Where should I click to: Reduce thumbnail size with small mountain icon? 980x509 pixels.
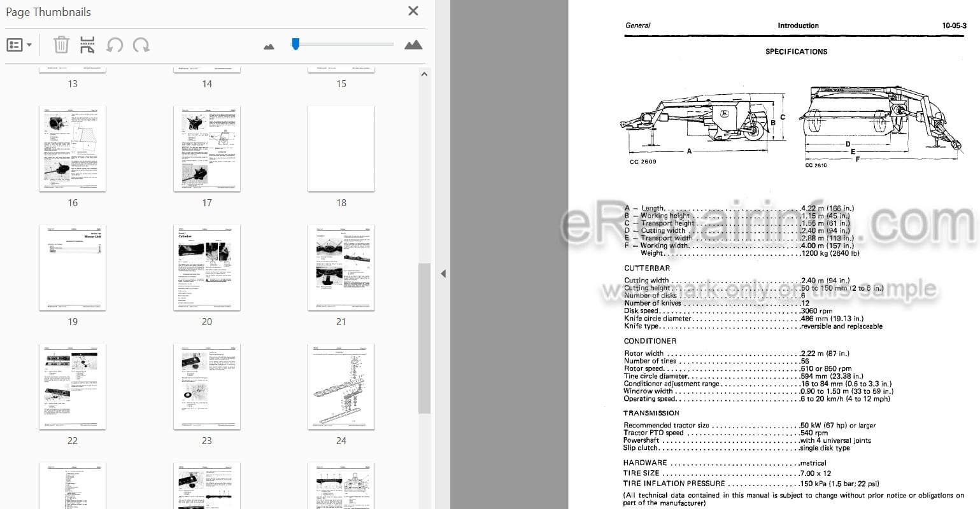click(x=269, y=46)
